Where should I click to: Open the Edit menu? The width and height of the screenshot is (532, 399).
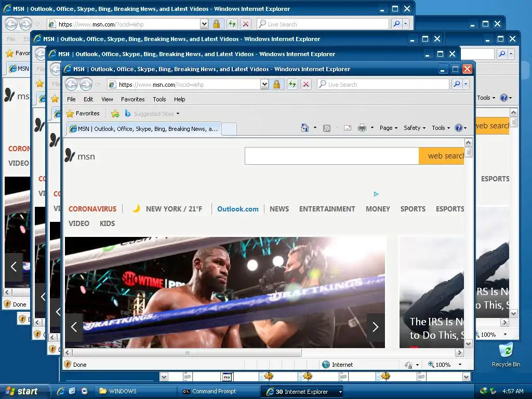point(88,99)
